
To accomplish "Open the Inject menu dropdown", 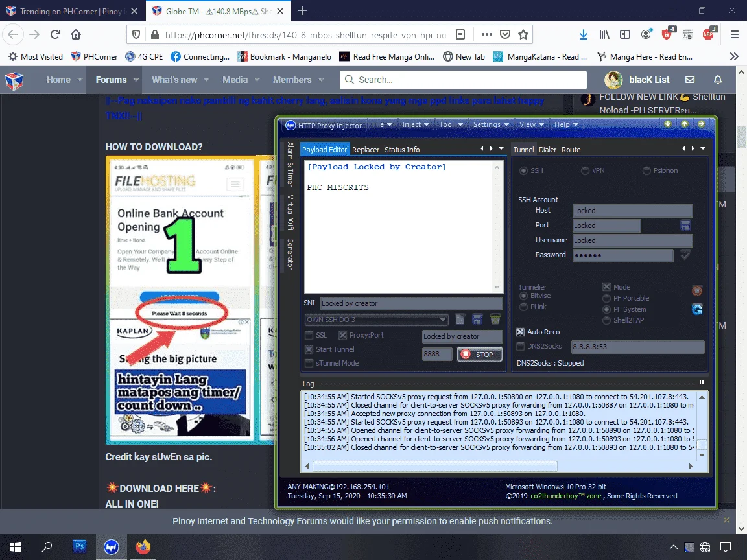I will [x=416, y=124].
